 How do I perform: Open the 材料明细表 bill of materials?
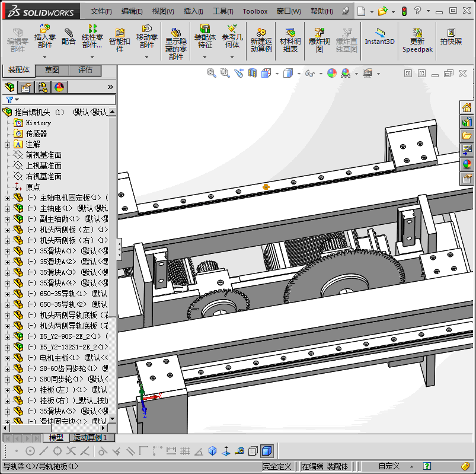click(x=290, y=40)
